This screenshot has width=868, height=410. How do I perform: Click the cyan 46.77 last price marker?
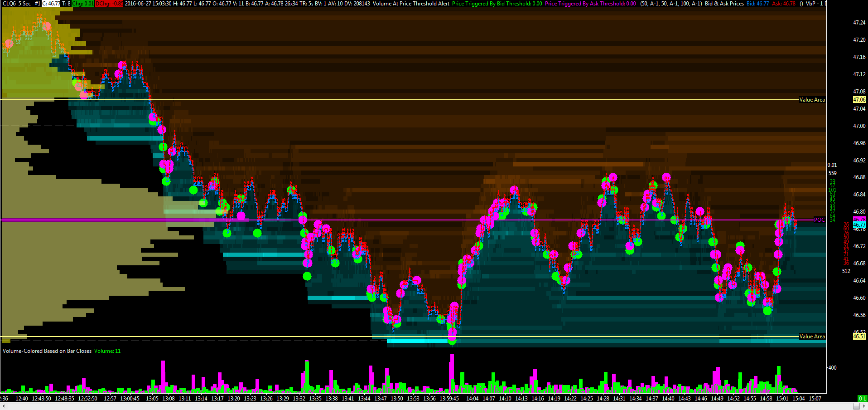point(859,225)
